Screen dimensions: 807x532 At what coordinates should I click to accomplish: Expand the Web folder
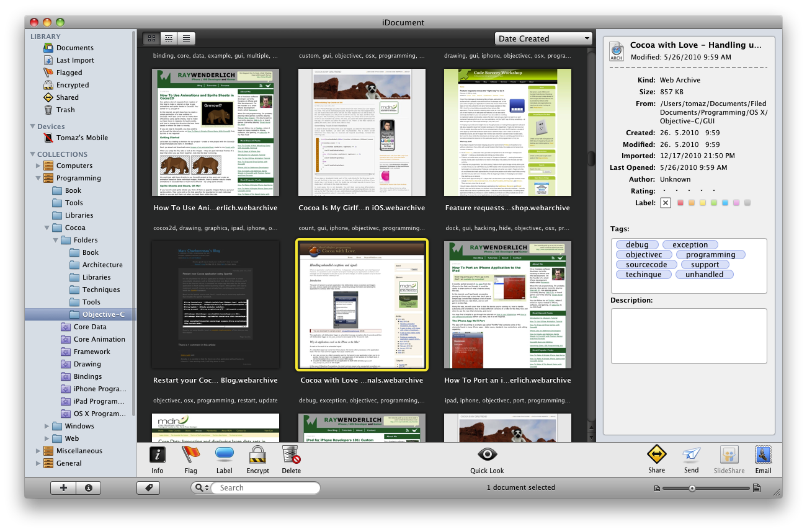[47, 438]
